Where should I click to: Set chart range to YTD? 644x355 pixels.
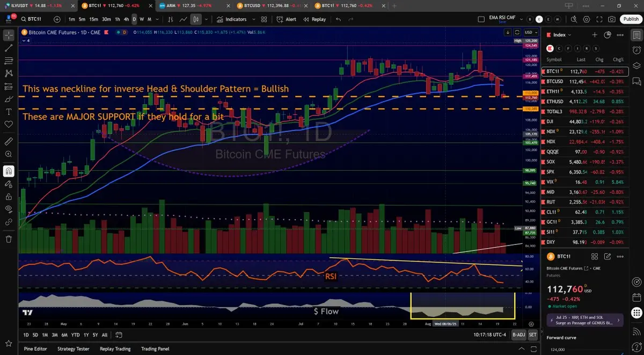coord(75,335)
